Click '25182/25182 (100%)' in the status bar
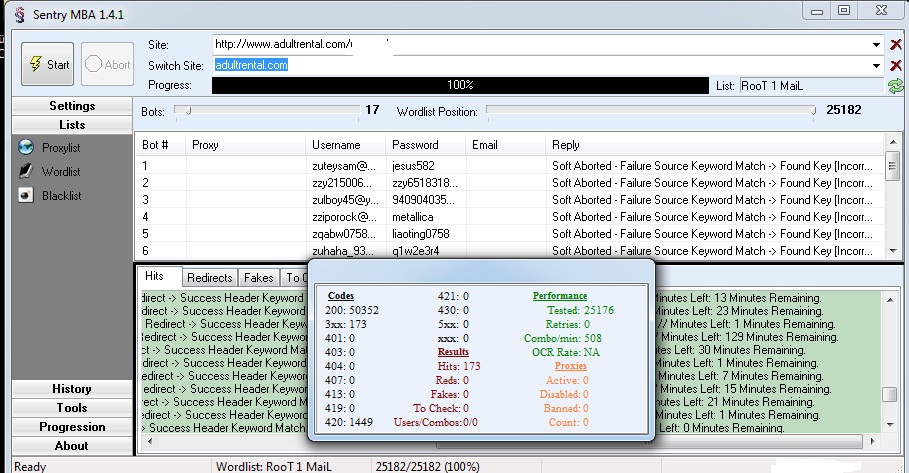The image size is (909, 473). point(428,466)
